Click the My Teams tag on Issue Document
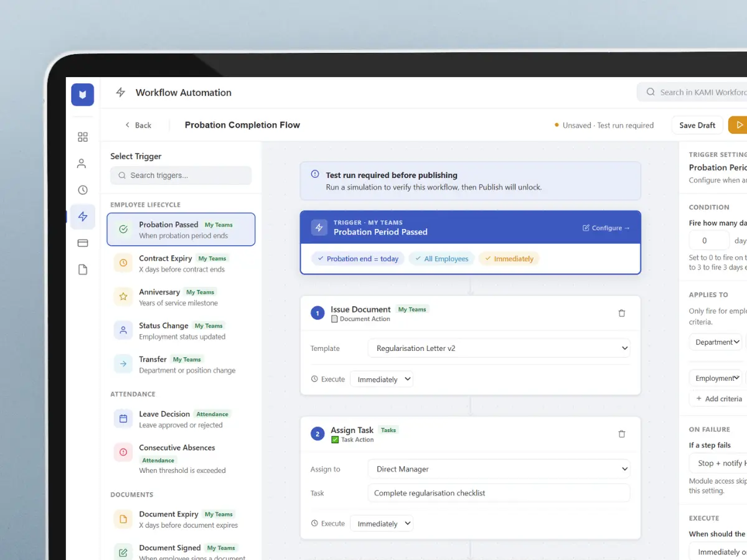Screen dimensions: 747x560 coord(412,309)
